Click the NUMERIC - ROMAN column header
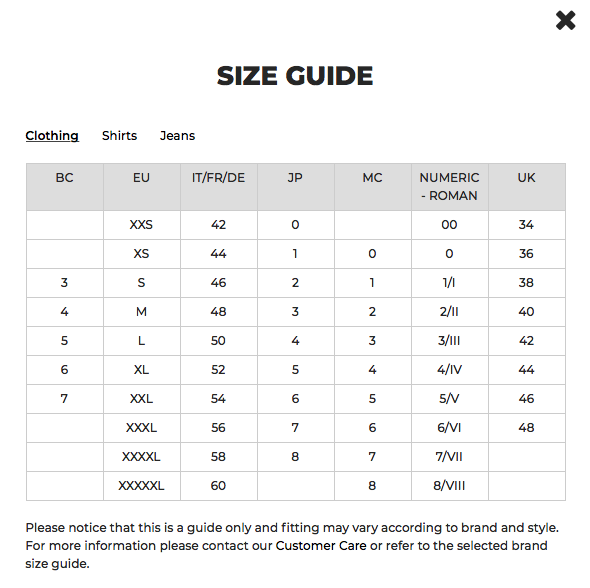This screenshot has width=590, height=588. (449, 187)
